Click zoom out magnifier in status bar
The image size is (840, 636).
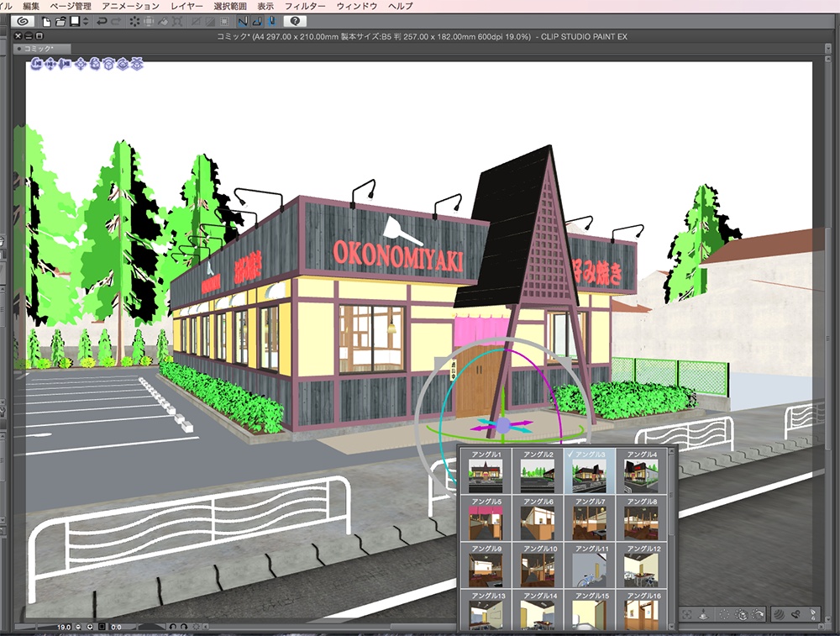coord(78,627)
